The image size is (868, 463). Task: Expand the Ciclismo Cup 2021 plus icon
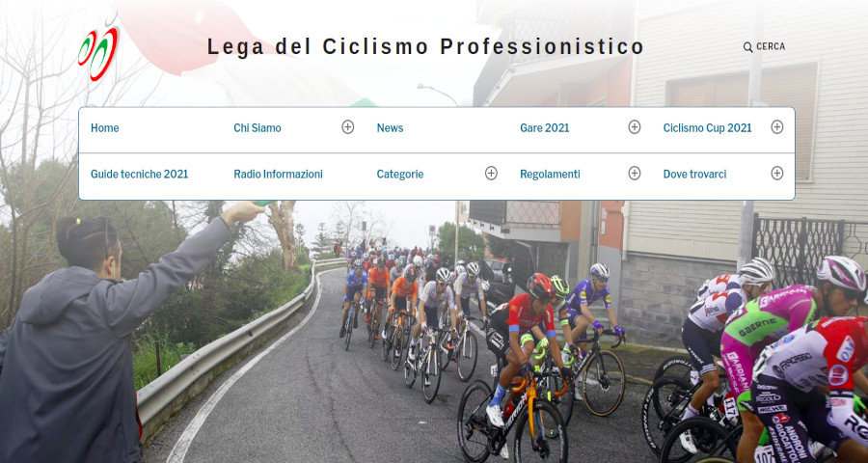click(777, 127)
